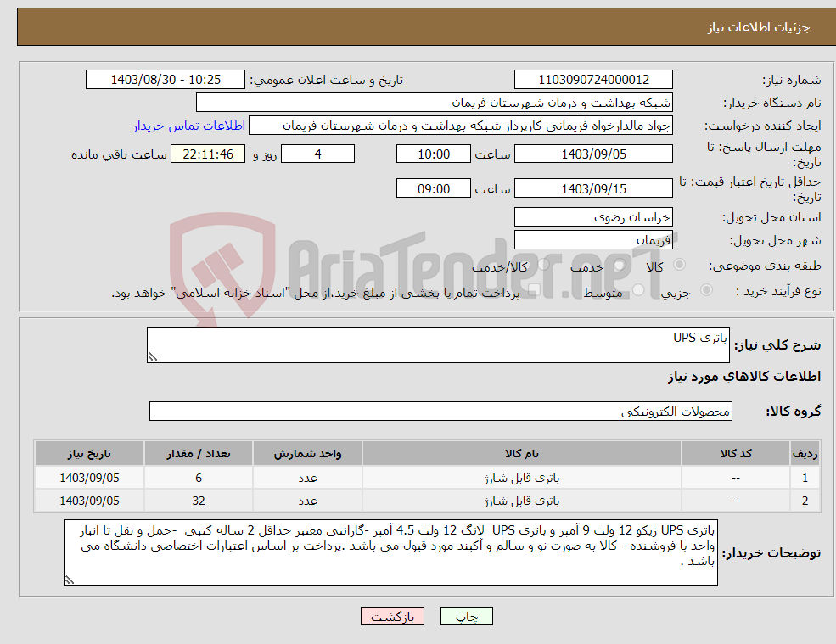Click the response deadline date 1403/09/05 field
The height and width of the screenshot is (644, 836).
coord(593,154)
